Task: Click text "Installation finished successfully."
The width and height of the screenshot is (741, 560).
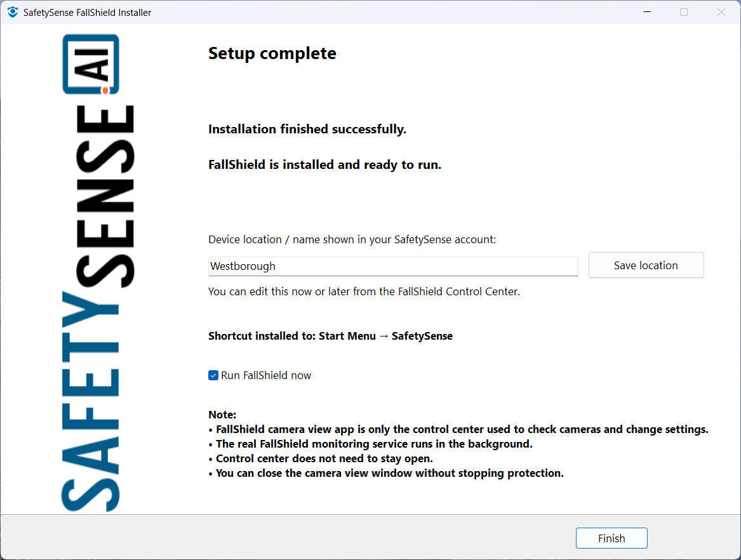Action: click(x=307, y=129)
